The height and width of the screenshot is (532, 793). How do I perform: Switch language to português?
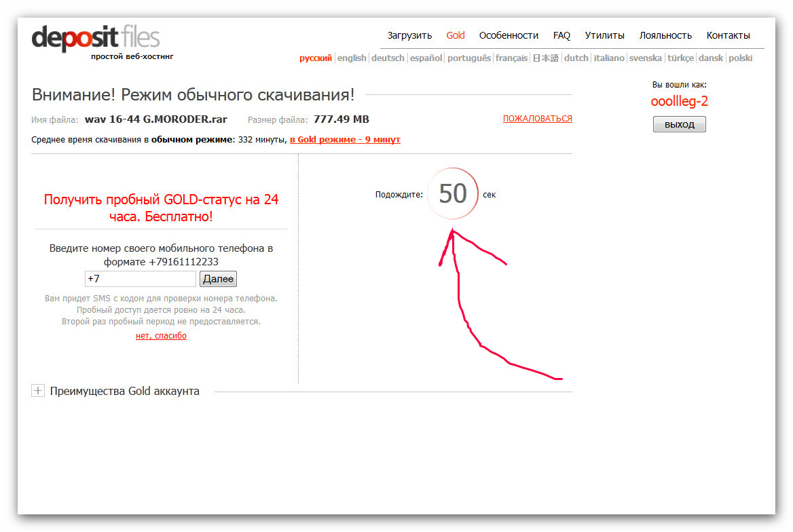click(469, 58)
